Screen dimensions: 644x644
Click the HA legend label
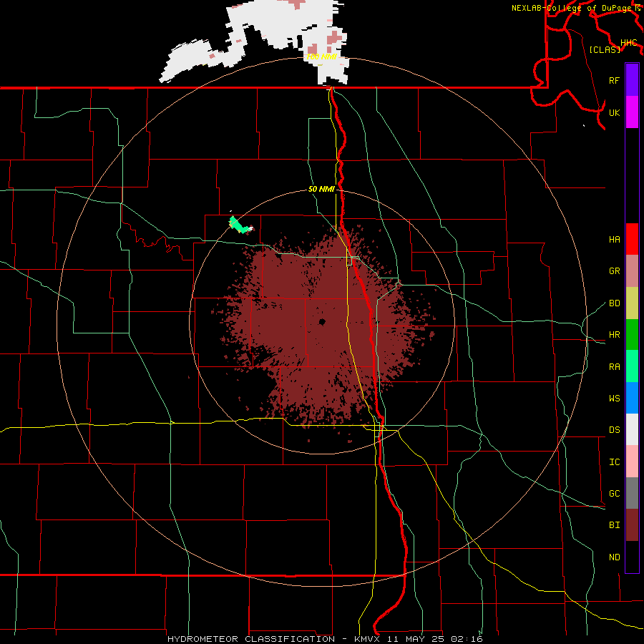click(x=614, y=240)
